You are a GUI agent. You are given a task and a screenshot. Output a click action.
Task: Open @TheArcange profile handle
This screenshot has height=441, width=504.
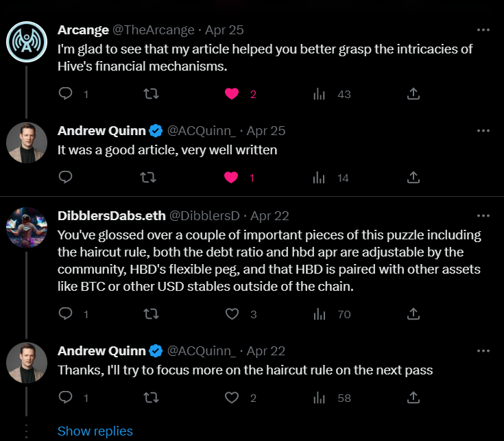tap(154, 30)
